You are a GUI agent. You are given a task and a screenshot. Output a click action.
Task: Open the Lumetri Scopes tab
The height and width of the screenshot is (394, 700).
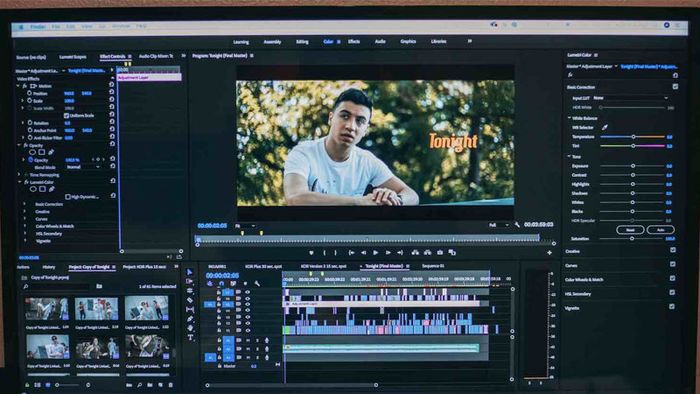click(73, 57)
